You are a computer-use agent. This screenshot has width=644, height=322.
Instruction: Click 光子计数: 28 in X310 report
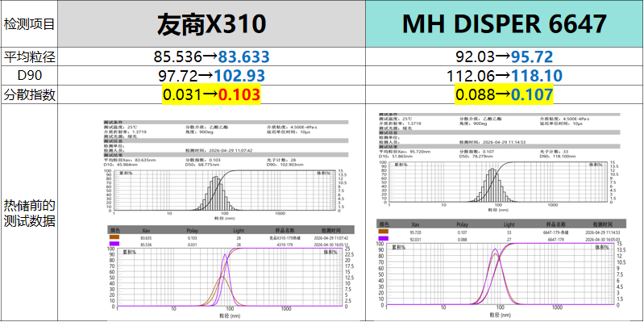282,160
